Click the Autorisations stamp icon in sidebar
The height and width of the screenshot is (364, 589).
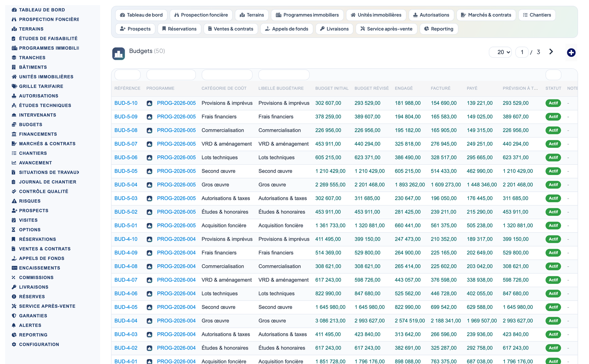point(14,96)
